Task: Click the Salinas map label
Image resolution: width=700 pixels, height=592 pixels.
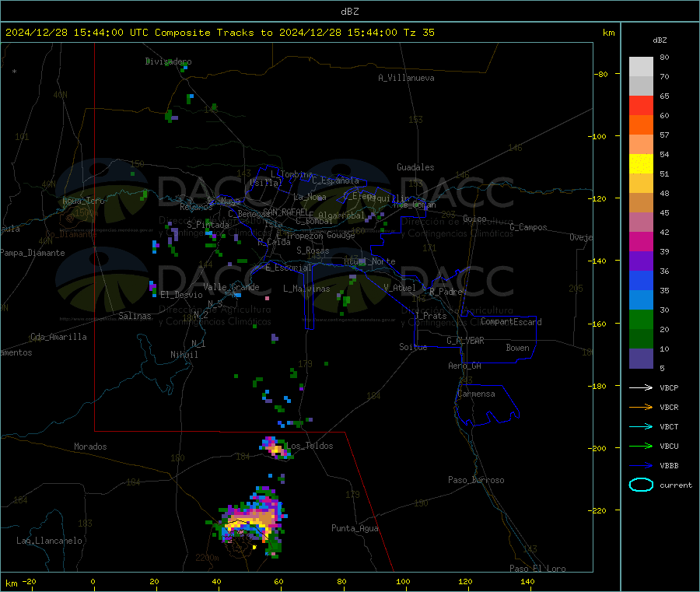Action: tap(135, 316)
